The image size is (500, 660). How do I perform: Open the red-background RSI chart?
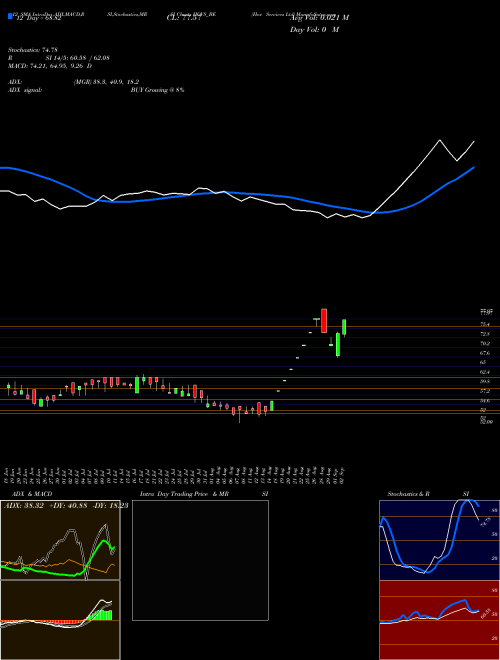pyautogui.click(x=439, y=620)
